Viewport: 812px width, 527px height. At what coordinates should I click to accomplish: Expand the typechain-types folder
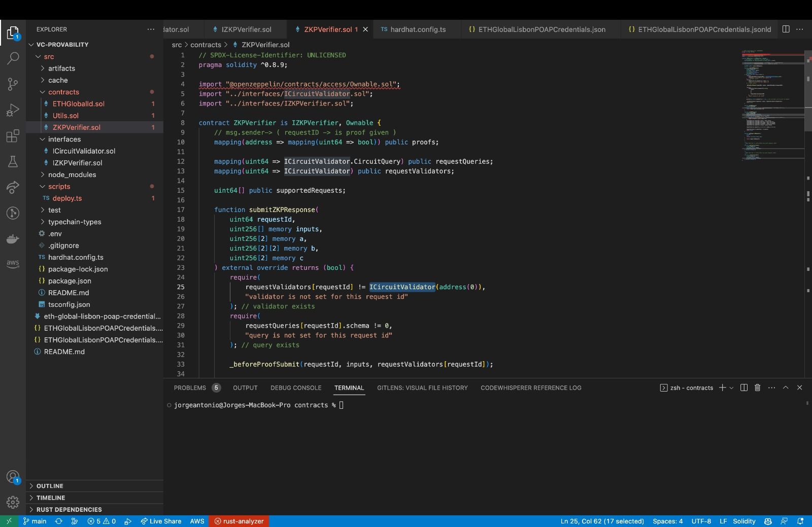(x=95, y=222)
